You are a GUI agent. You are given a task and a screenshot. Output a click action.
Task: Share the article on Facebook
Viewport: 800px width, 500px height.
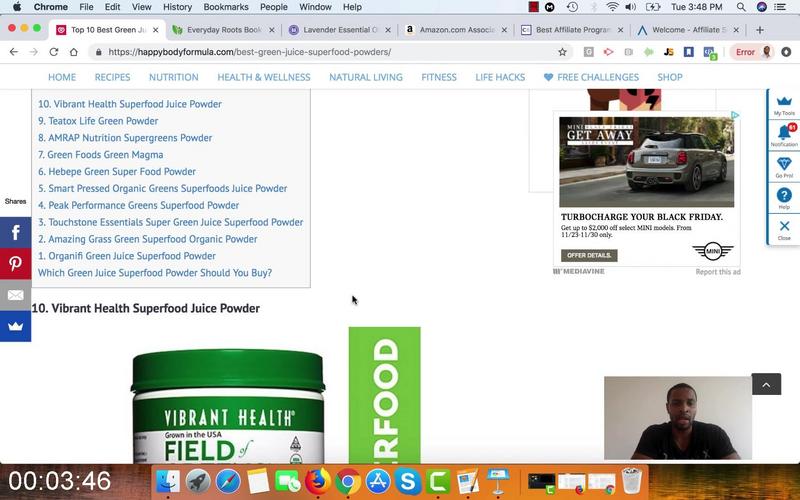click(x=15, y=233)
